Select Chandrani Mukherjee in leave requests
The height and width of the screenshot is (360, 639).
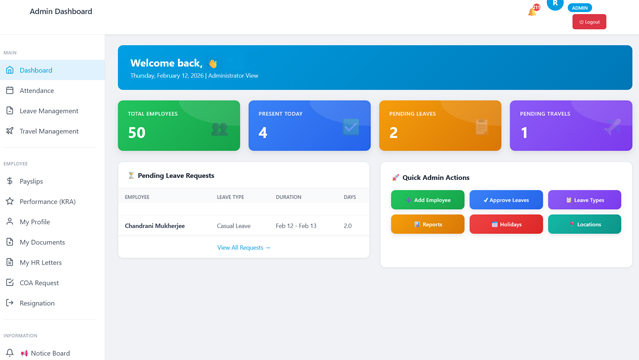tap(154, 225)
